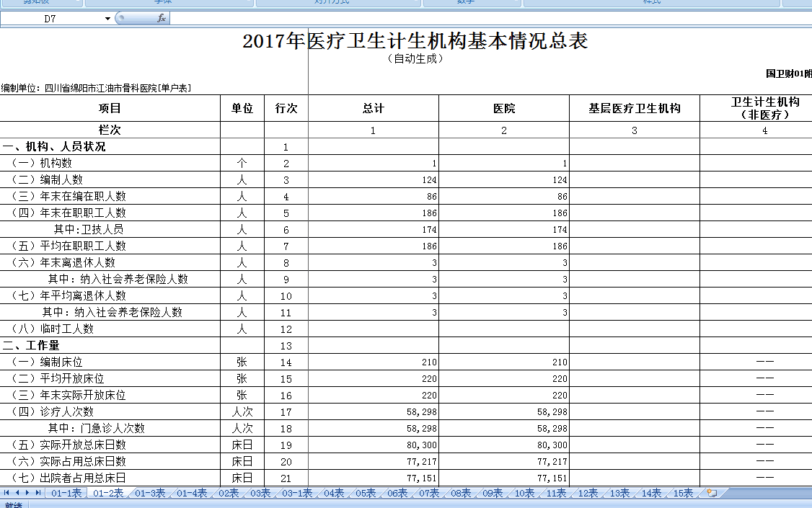Click the (四)诊疗人次数 row label
812x508 pixels.
pos(53,411)
